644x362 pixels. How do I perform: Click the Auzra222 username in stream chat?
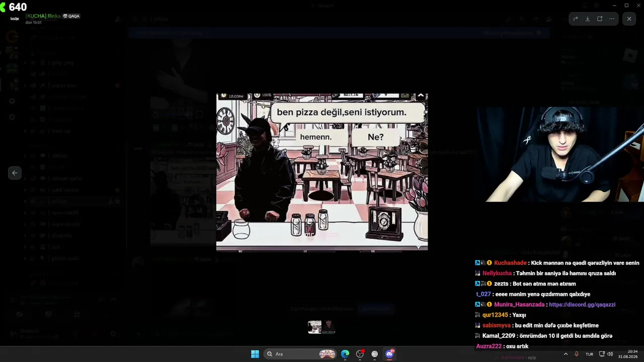489,346
